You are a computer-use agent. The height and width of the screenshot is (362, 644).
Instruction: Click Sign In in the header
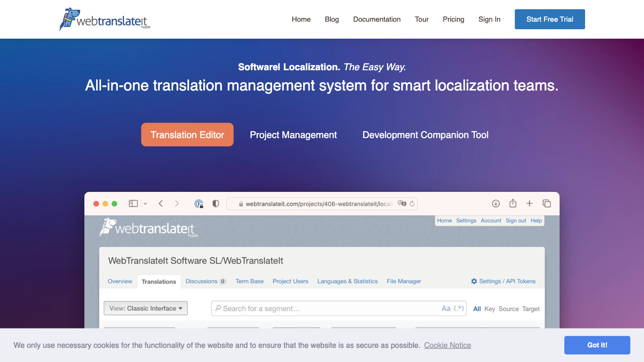[489, 19]
